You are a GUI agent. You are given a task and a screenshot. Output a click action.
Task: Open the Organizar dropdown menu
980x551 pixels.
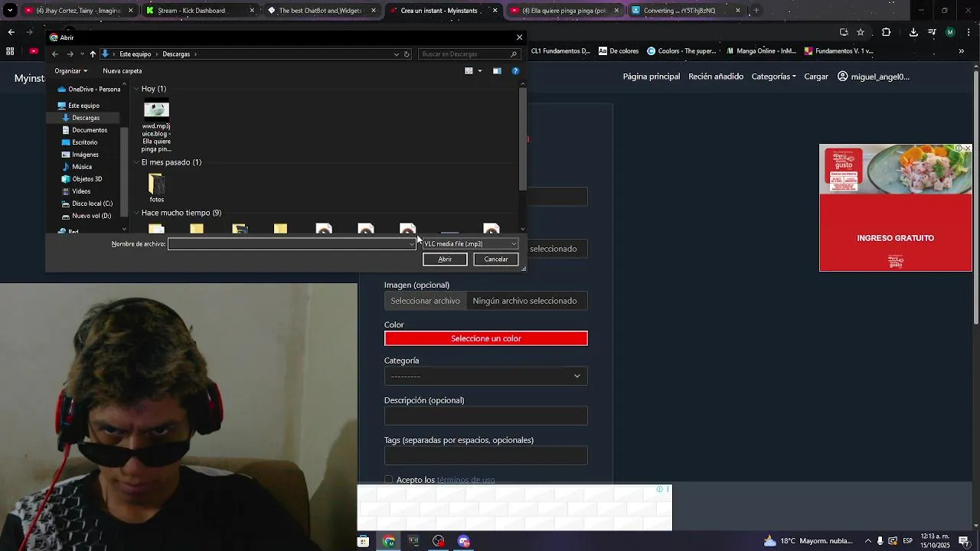pos(70,71)
